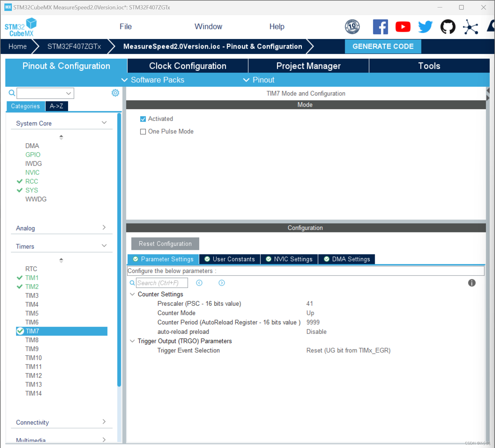This screenshot has height=448, width=495.
Task: Open the GitHub icon link
Action: pyautogui.click(x=448, y=27)
